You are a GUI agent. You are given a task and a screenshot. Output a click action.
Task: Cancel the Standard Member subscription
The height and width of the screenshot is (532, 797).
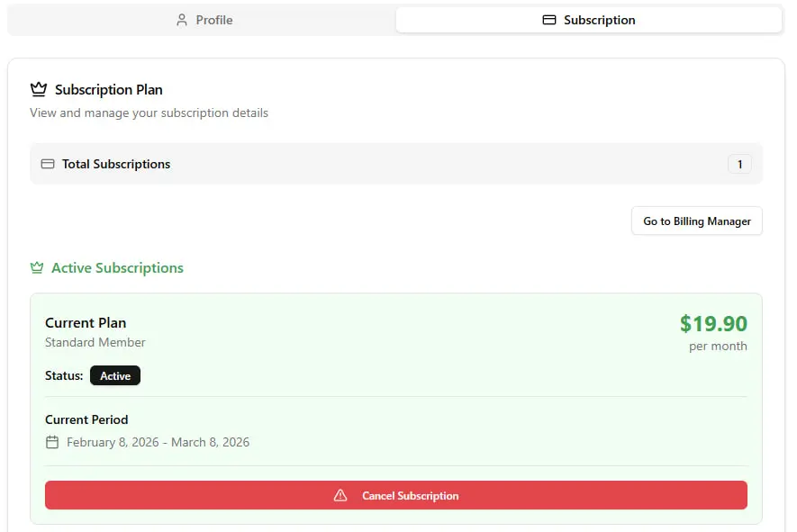tap(396, 495)
